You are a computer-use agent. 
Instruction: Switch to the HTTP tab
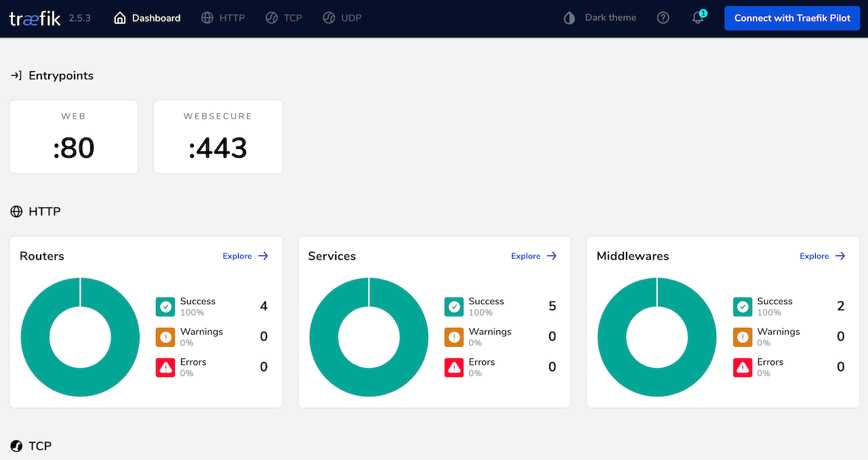(223, 18)
